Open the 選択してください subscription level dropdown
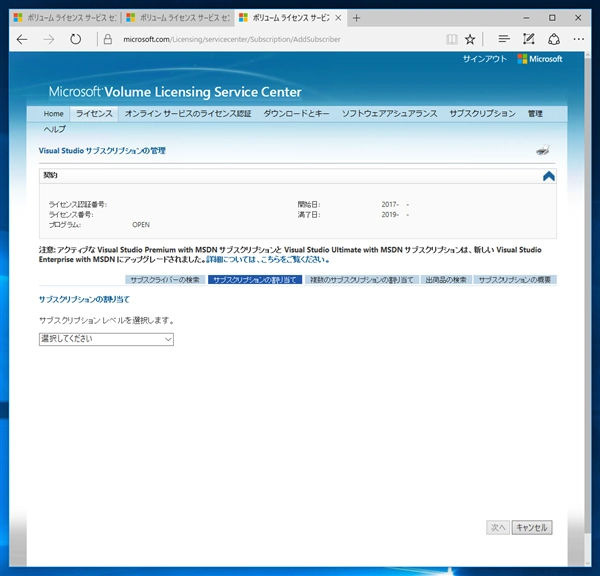 [x=106, y=339]
